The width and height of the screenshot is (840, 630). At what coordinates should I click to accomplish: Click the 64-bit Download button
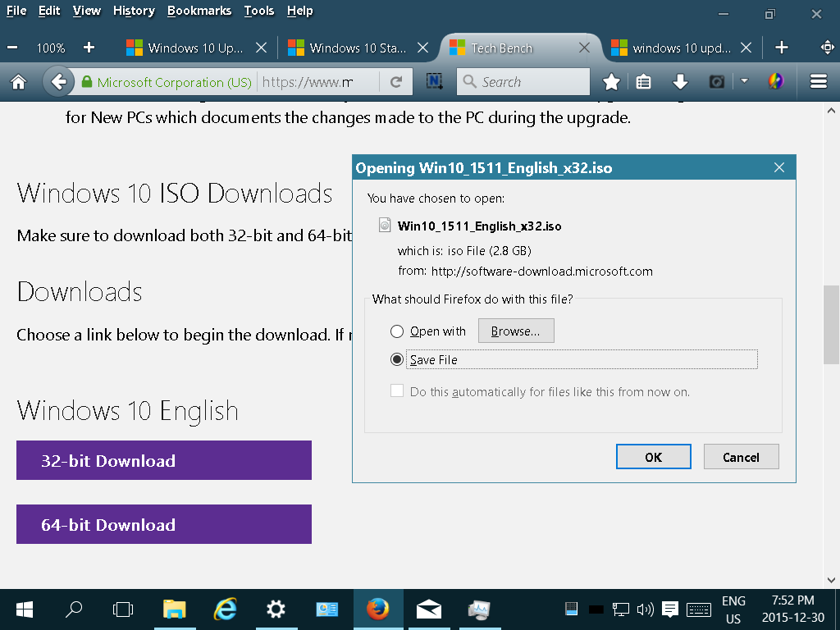pyautogui.click(x=164, y=524)
